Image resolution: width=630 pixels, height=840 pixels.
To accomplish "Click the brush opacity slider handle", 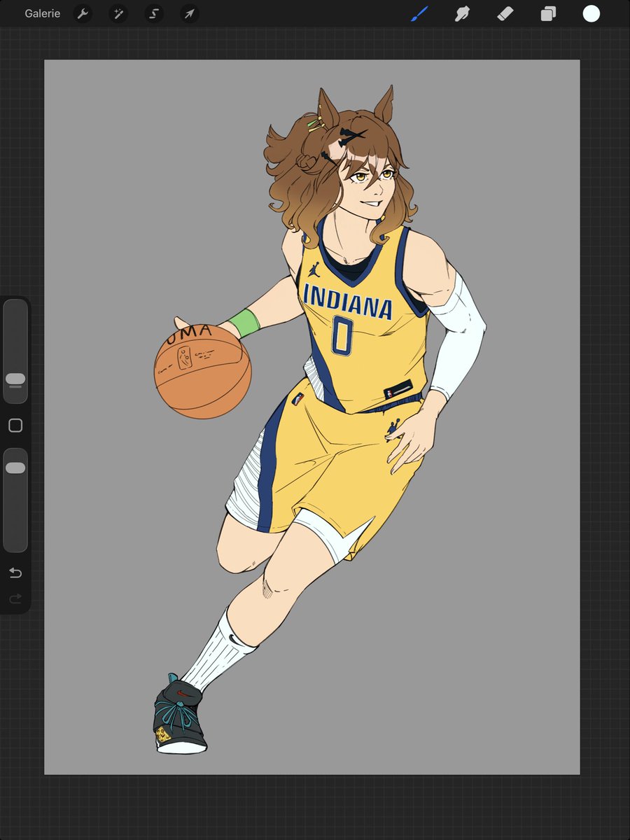I will (15, 468).
